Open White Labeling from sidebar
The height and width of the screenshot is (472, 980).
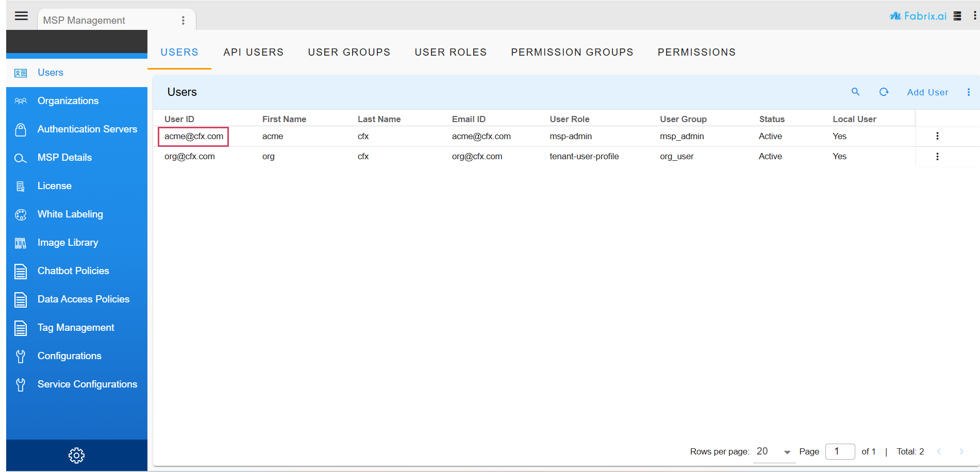coord(70,214)
